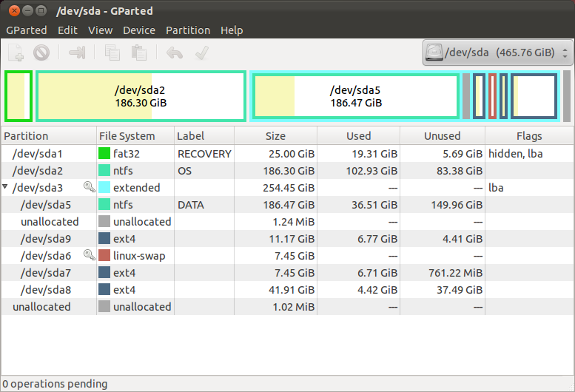Collapse the /dev/sda3 extended partition tree
This screenshot has width=575, height=392.
pos(6,188)
